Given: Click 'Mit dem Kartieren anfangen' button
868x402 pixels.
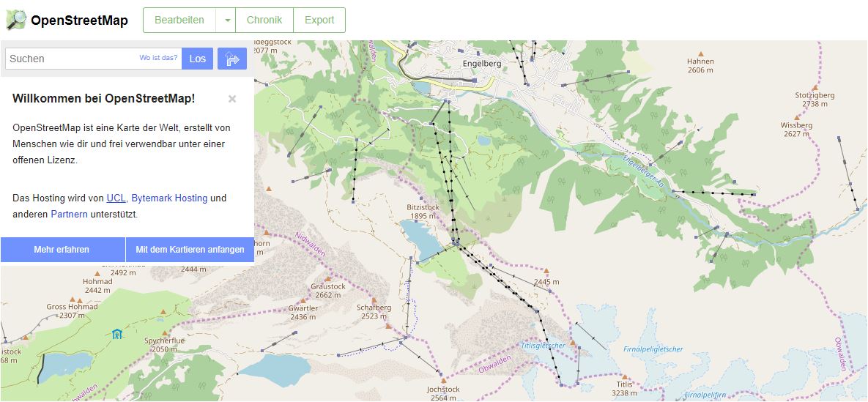Looking at the screenshot, I should 190,249.
